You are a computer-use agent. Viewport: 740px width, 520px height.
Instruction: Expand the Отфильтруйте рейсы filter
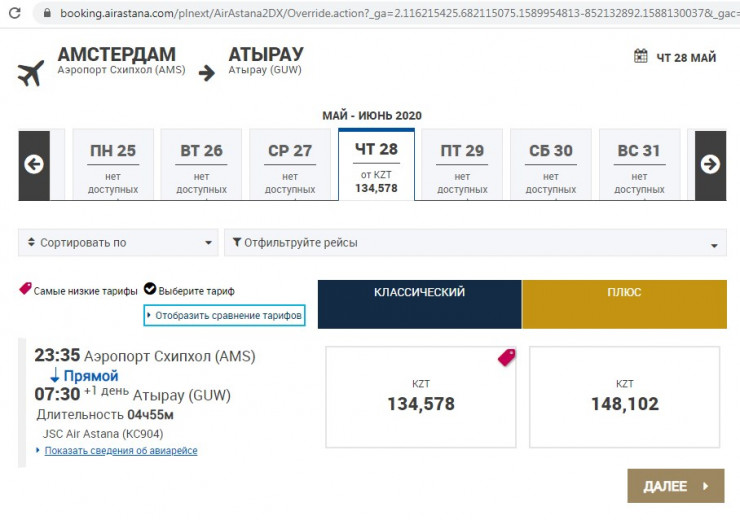475,243
